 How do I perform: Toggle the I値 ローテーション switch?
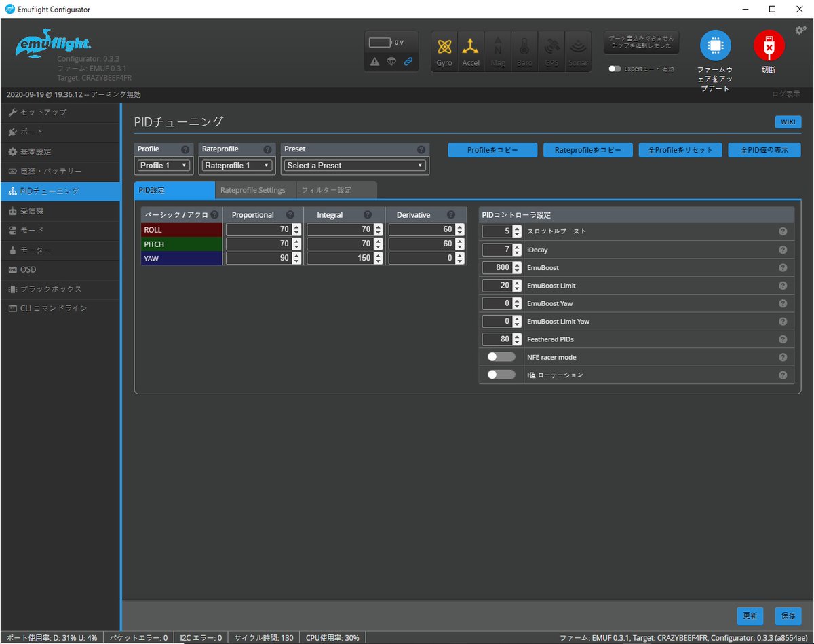[x=501, y=375]
